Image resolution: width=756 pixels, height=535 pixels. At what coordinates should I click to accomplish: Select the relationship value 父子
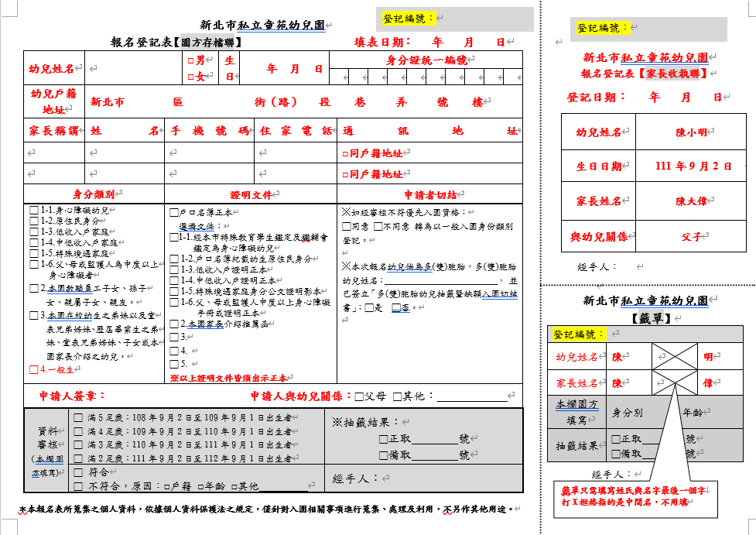pos(692,236)
